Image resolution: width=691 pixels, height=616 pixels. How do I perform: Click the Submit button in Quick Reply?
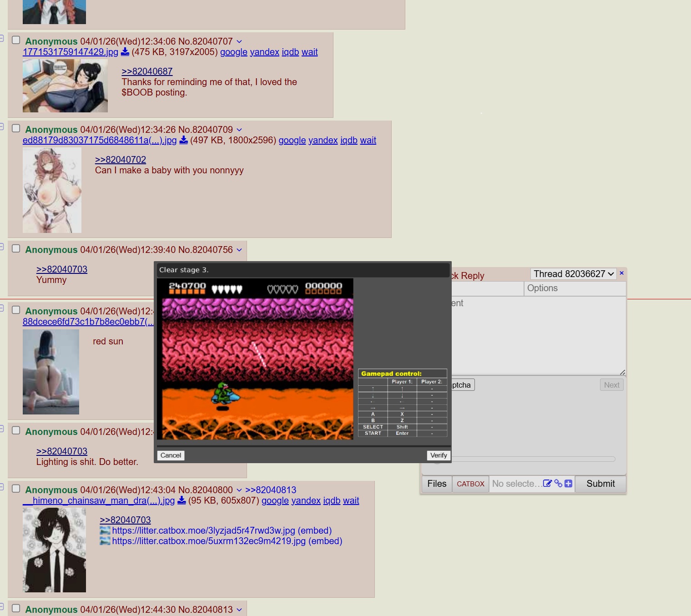(x=600, y=484)
